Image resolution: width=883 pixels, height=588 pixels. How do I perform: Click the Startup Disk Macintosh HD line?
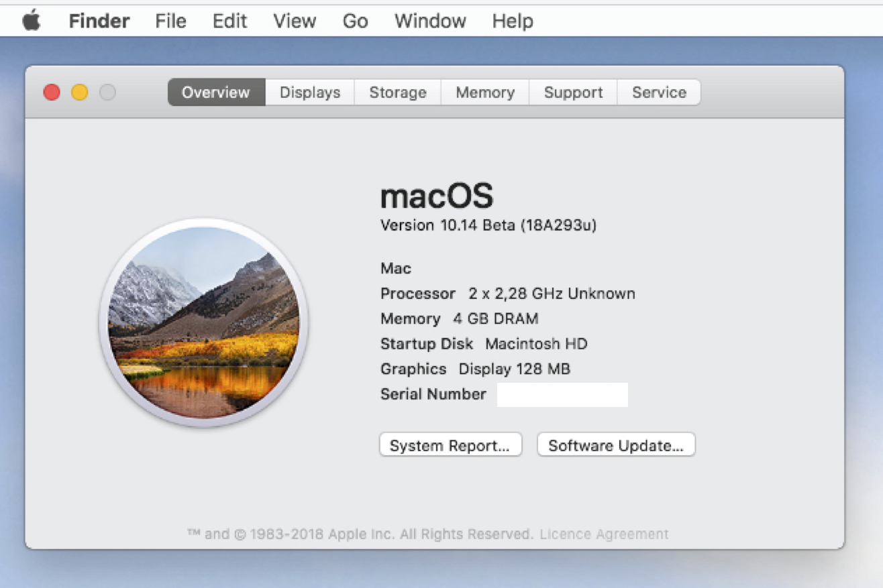[x=484, y=344]
